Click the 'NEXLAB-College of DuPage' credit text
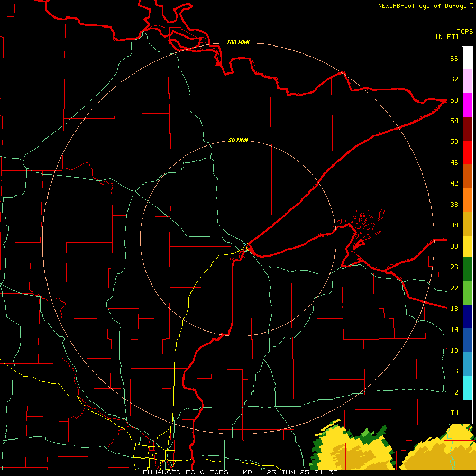 pyautogui.click(x=422, y=6)
